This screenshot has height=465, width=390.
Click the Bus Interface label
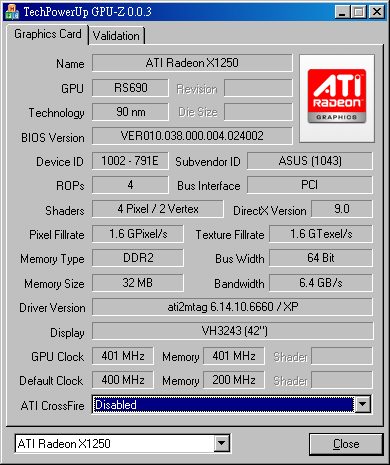[x=209, y=186]
